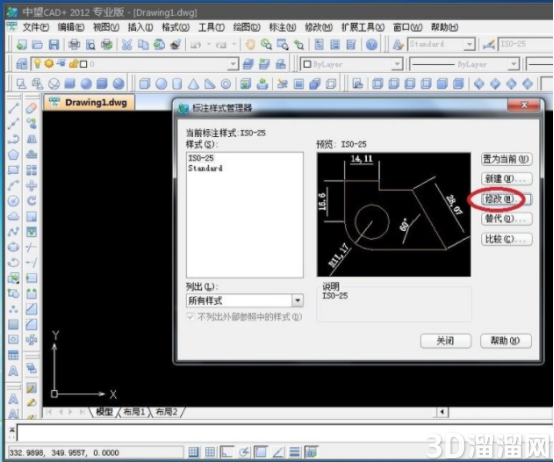Click the dimension style preview image

pos(394,215)
